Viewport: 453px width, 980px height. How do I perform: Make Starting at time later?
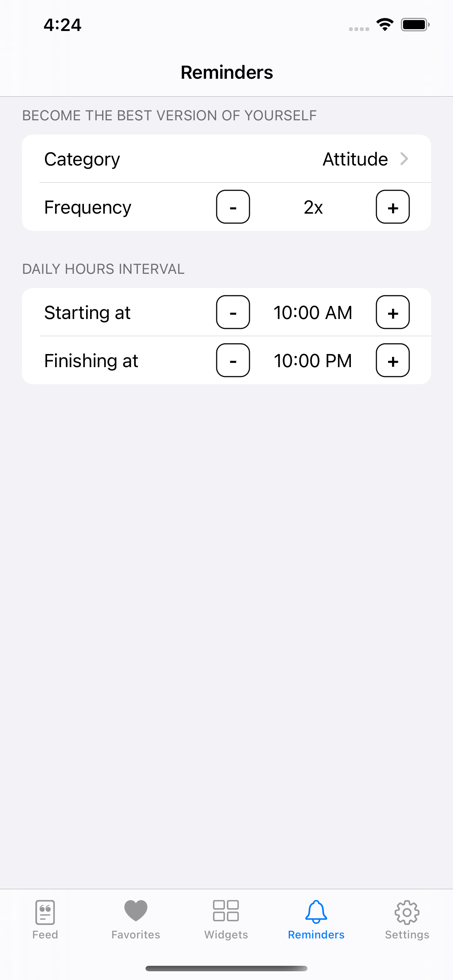[x=392, y=312]
